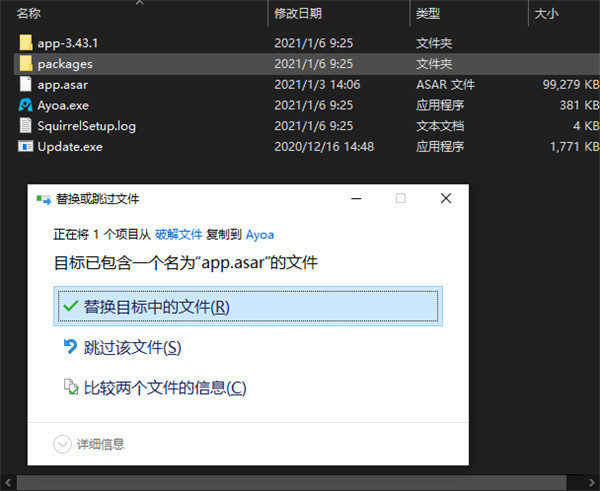Click 应用程序 type of Update.exe
The width and height of the screenshot is (600, 491).
click(x=440, y=147)
